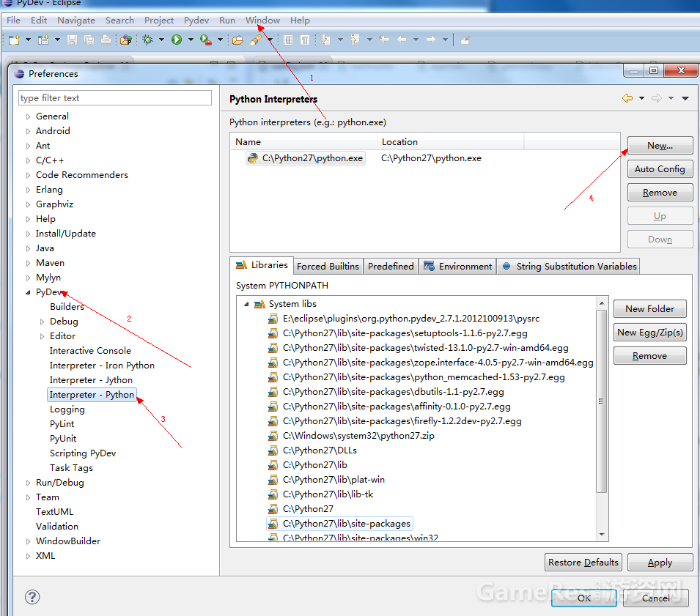This screenshot has height=616, width=700.
Task: Click the PYTHONPATH list scrollbar down arrow
Action: (x=602, y=535)
